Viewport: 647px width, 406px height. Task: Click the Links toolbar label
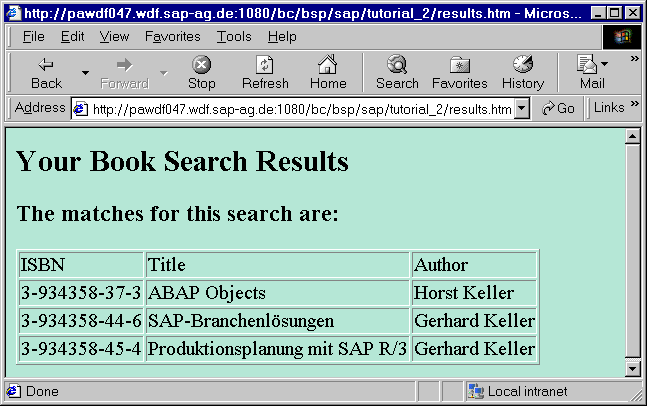[x=608, y=108]
